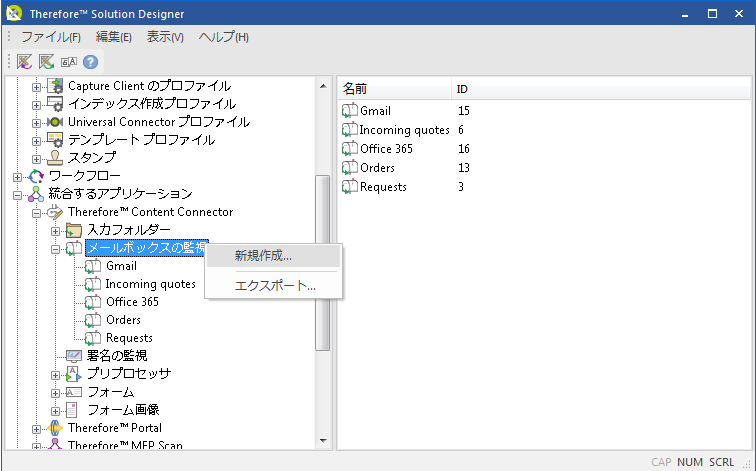Expand the フォーム node
The width and height of the screenshot is (756, 471).
click(55, 393)
